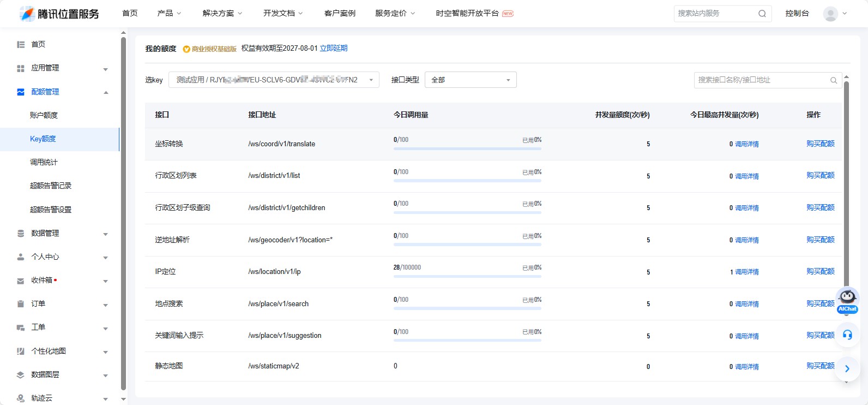Open the AIChat assistant icon

847,300
